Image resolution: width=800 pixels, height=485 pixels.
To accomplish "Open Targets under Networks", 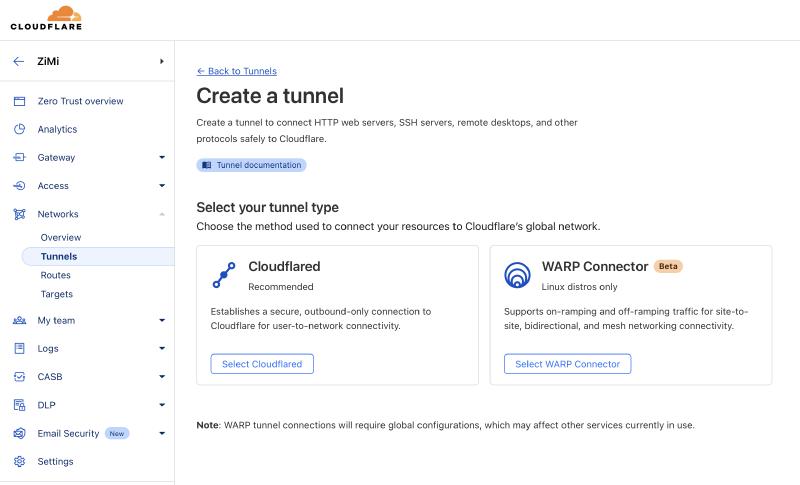I will click(57, 294).
